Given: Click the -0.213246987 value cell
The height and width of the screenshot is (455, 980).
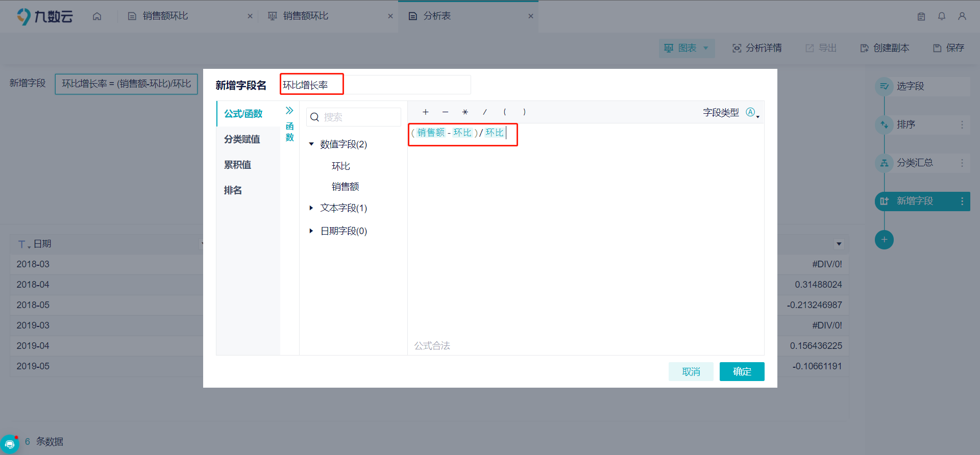Looking at the screenshot, I should (815, 305).
